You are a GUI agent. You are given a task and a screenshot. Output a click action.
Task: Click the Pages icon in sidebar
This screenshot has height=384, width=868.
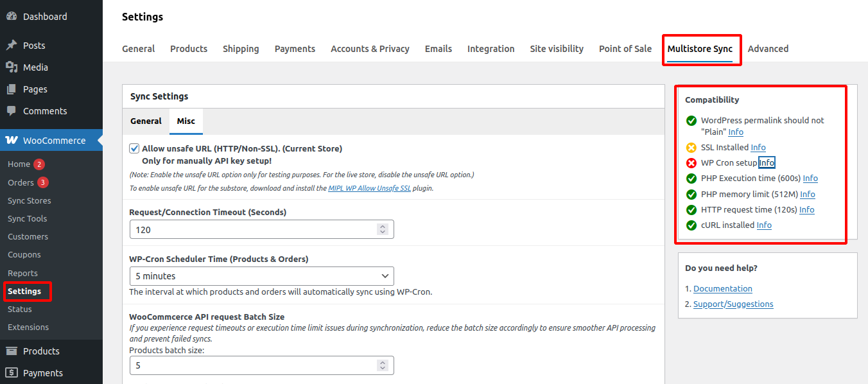(12, 89)
